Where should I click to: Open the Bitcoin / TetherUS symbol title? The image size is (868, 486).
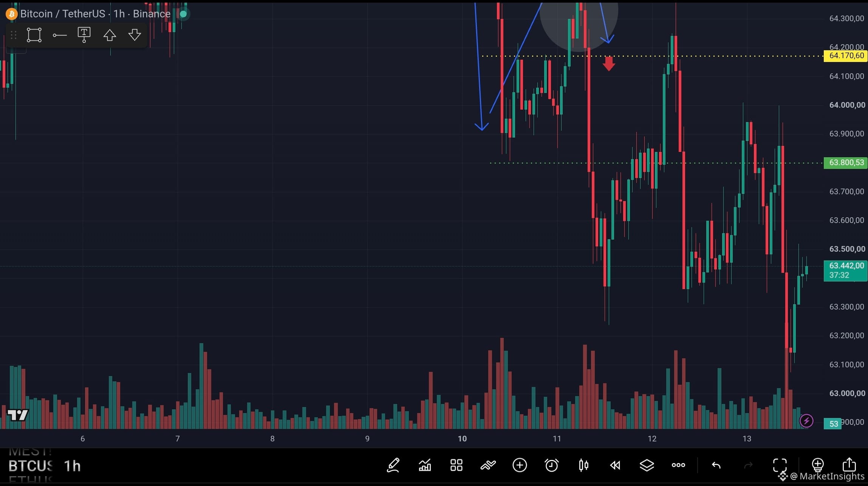click(63, 14)
